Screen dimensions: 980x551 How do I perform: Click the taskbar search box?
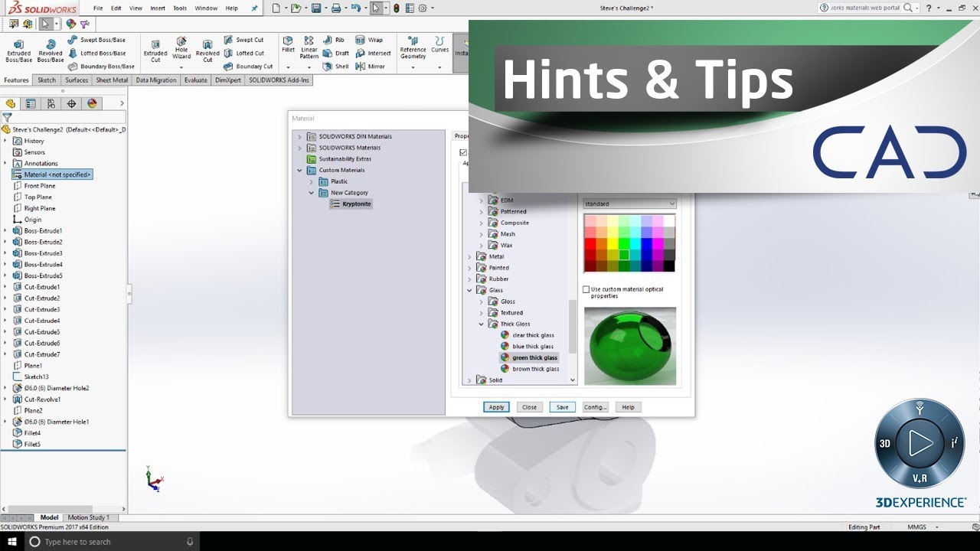(x=111, y=541)
